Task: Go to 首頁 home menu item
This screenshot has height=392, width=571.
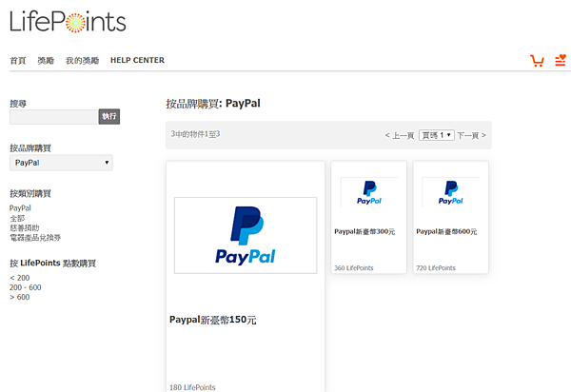Action: (x=18, y=61)
